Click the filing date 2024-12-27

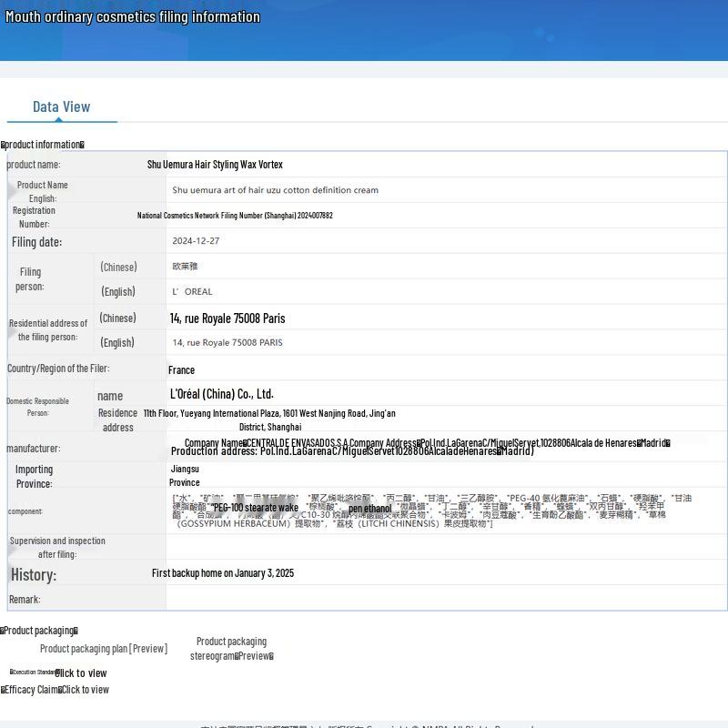(x=196, y=241)
